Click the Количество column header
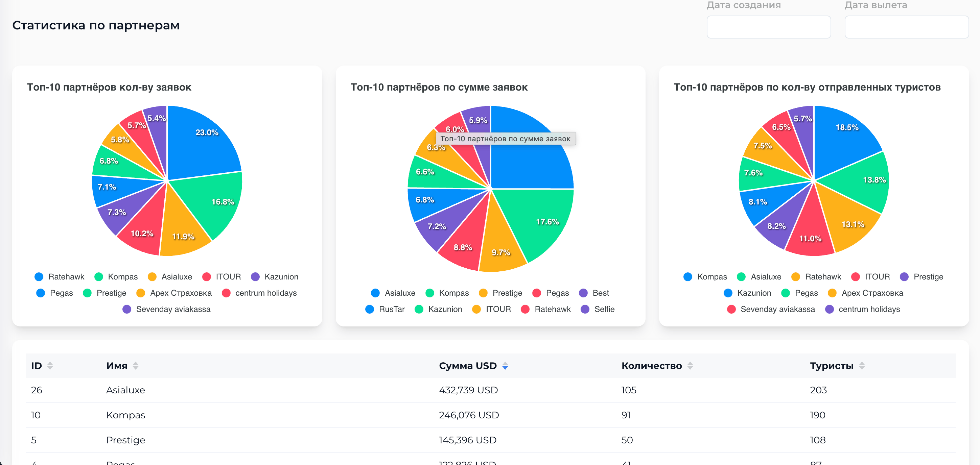 [652, 366]
